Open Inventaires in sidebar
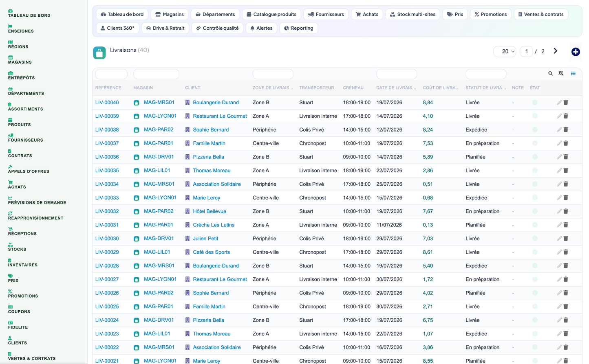589x364 pixels. [x=23, y=263]
